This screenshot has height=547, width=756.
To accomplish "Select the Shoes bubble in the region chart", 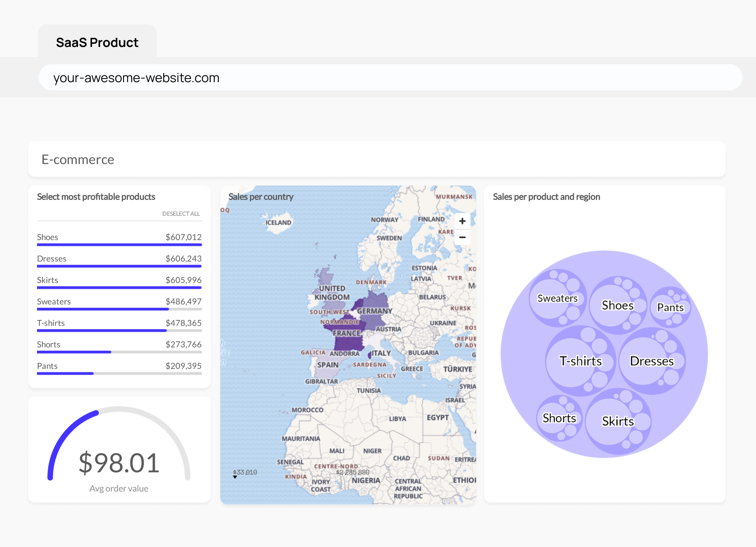I will click(618, 305).
